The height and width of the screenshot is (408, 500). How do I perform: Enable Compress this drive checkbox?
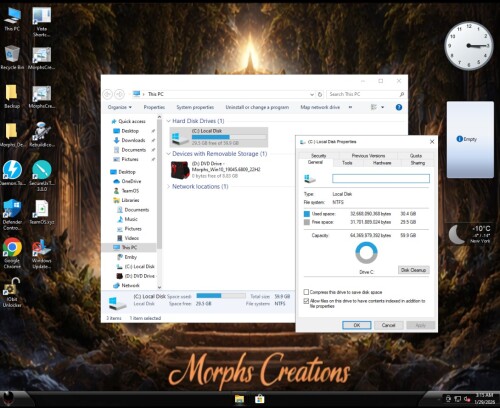pyautogui.click(x=306, y=292)
